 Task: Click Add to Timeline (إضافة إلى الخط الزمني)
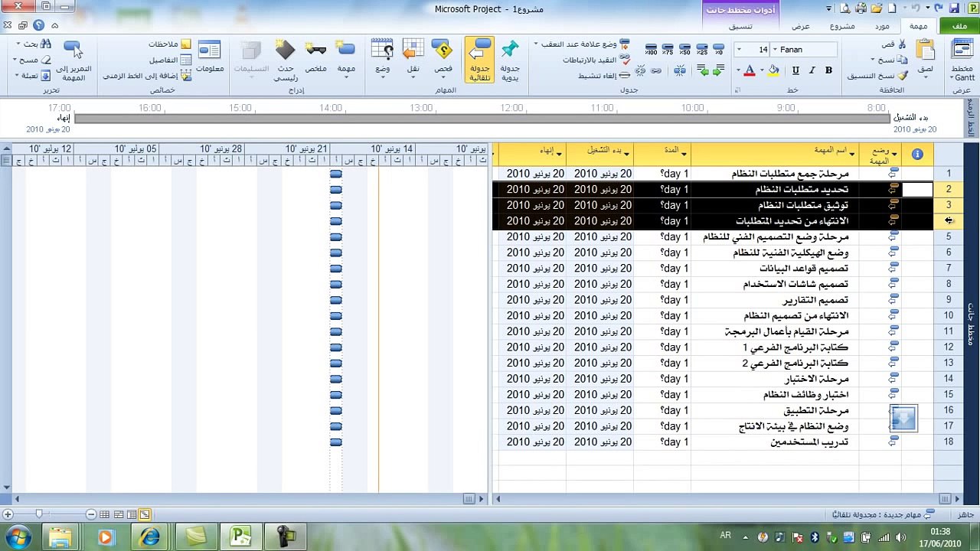pyautogui.click(x=149, y=76)
